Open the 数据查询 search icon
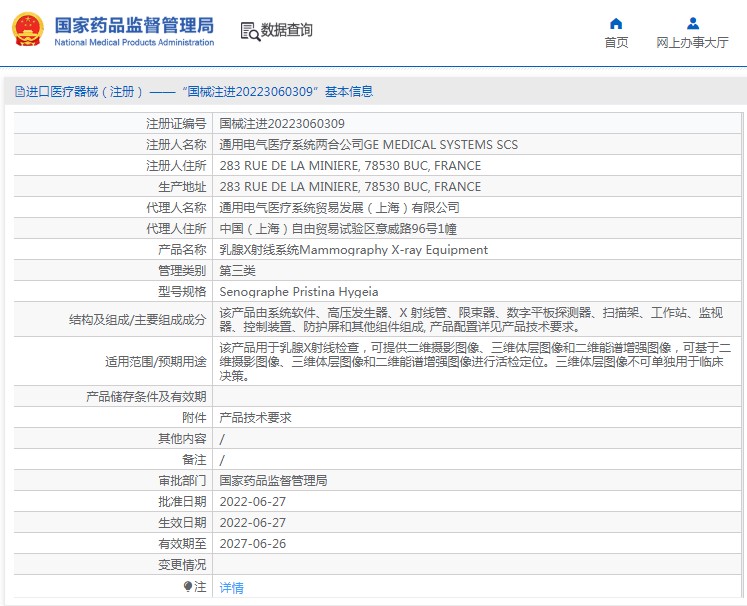Image resolution: width=747 pixels, height=606 pixels. coord(250,31)
